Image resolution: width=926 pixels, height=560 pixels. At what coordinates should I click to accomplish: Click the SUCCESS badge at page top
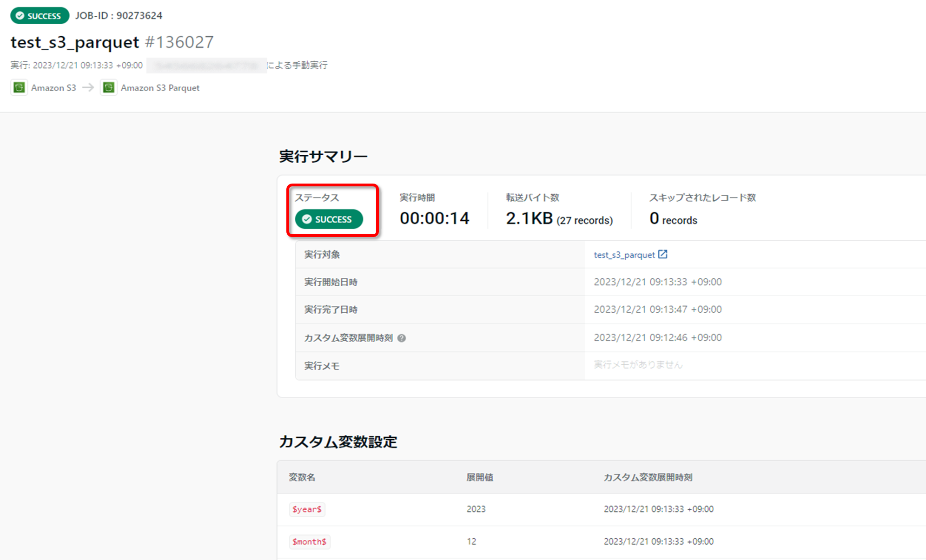[40, 16]
